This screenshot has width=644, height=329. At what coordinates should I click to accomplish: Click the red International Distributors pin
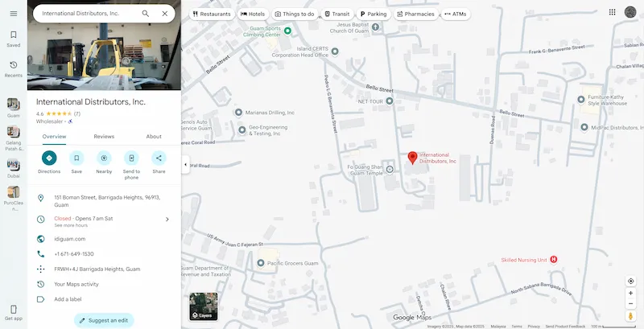[412, 158]
